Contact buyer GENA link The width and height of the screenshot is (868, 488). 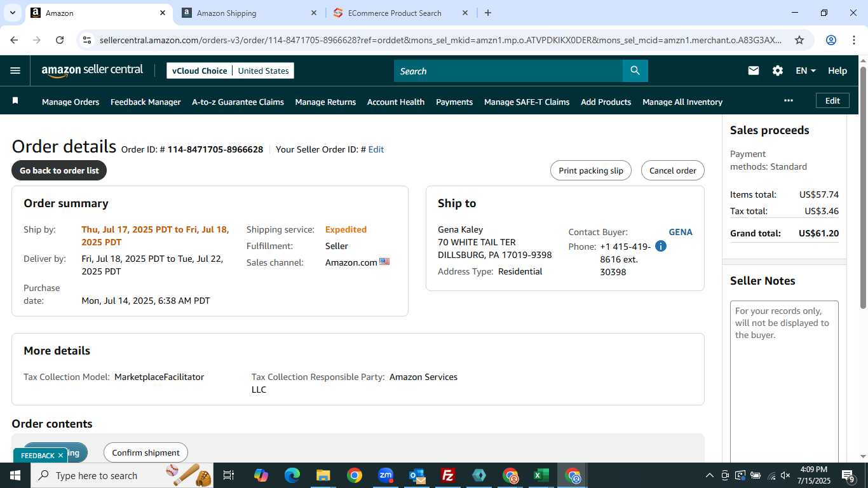pyautogui.click(x=681, y=232)
